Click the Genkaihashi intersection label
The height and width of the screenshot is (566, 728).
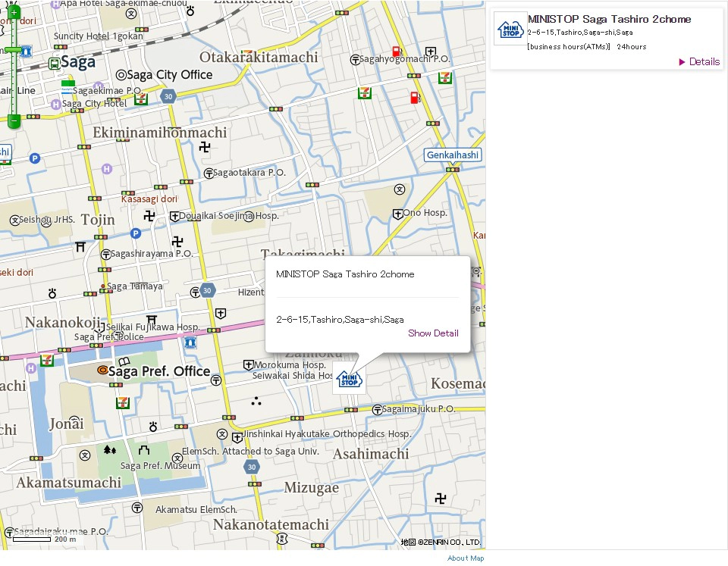453,155
